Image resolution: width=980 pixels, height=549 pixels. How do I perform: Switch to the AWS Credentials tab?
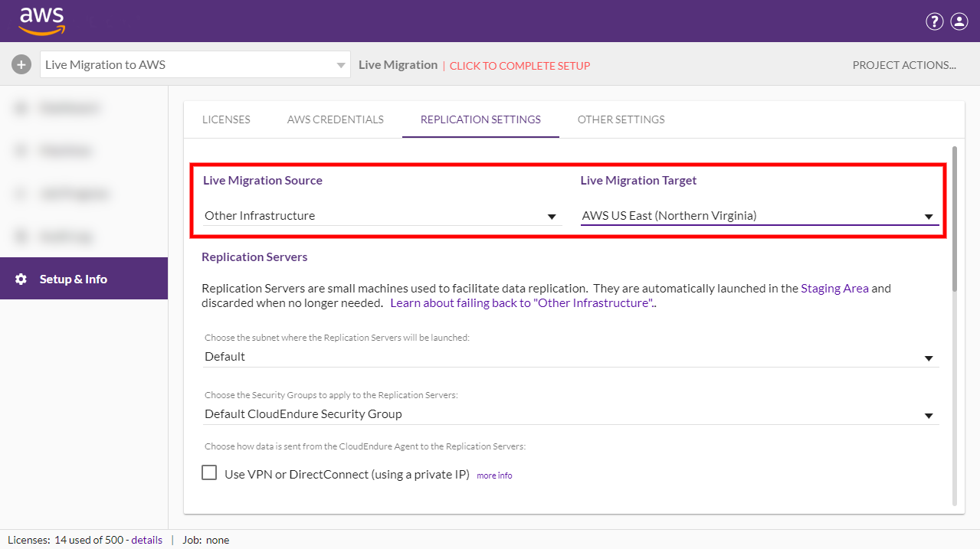point(336,119)
